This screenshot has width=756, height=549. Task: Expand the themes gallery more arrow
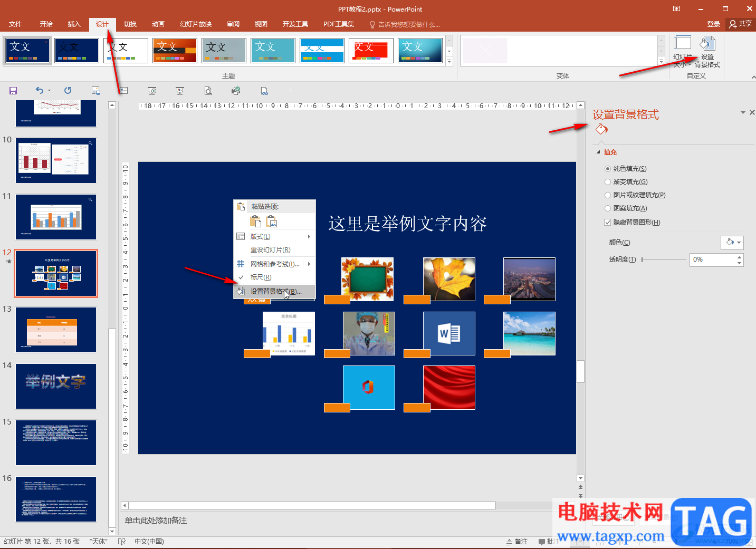[449, 62]
